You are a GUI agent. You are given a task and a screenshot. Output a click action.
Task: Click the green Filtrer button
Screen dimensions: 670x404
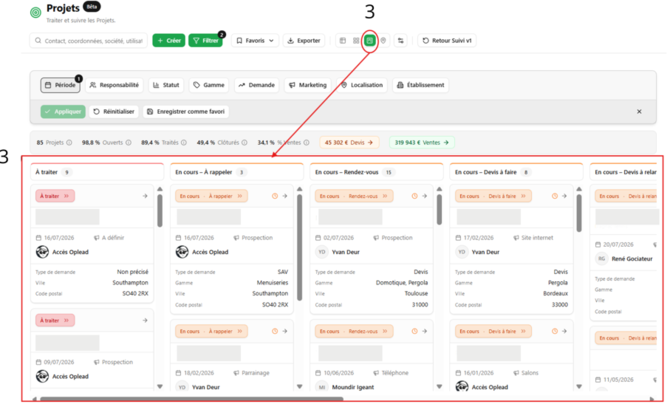click(206, 41)
